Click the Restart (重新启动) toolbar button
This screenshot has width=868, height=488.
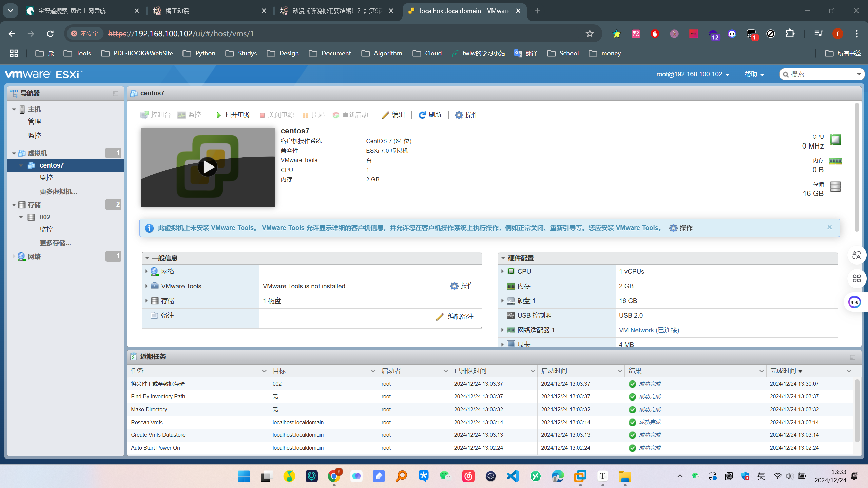[350, 115]
